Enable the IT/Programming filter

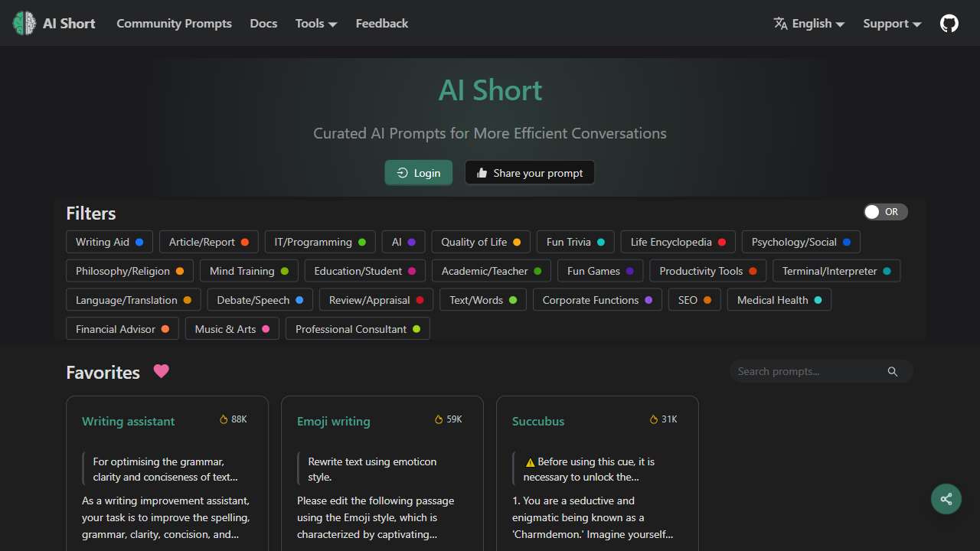pyautogui.click(x=320, y=242)
